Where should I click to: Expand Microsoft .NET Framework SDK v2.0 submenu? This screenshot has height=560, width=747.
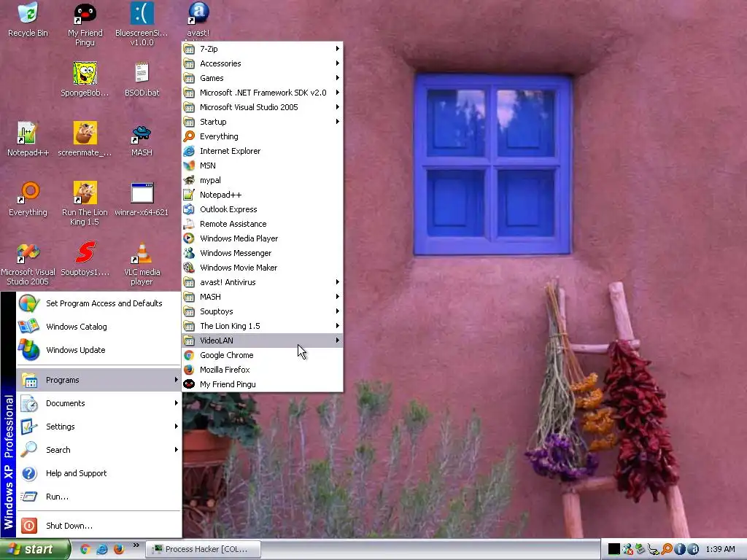point(262,93)
